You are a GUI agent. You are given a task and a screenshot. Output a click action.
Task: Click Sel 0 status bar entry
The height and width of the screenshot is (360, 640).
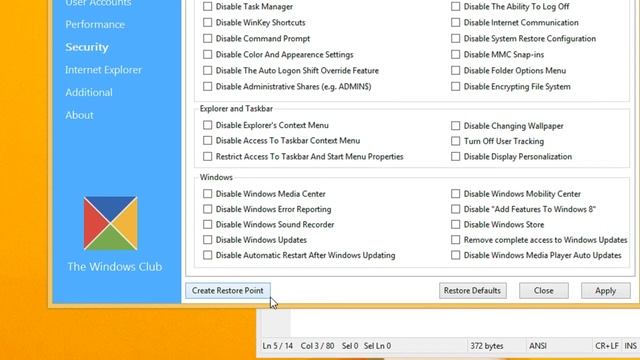(350, 346)
